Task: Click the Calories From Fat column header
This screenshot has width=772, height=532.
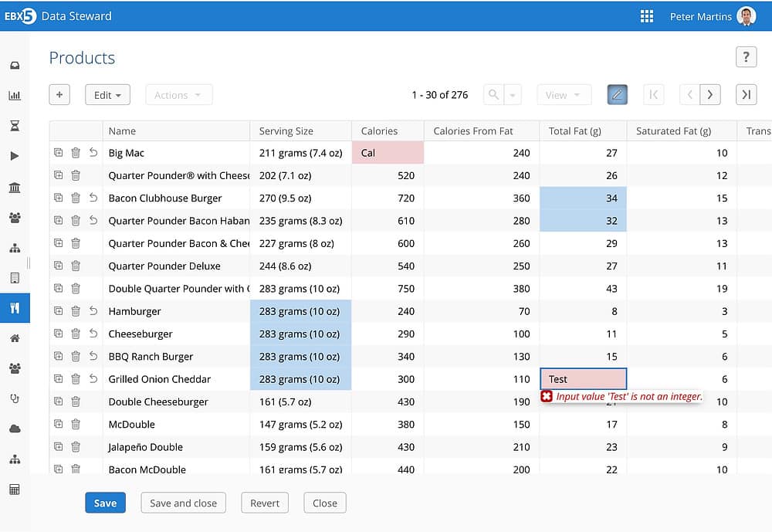Action: pos(482,131)
